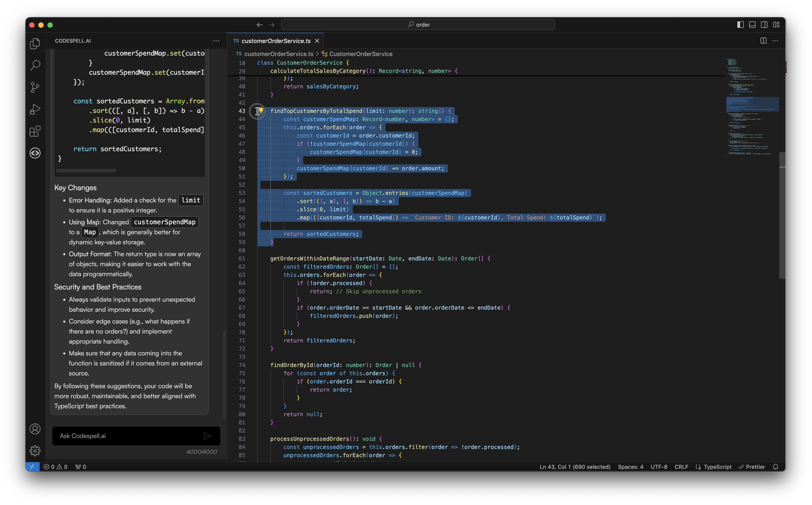Click the send arrow in Codespell chat
This screenshot has width=812, height=505.
[207, 436]
